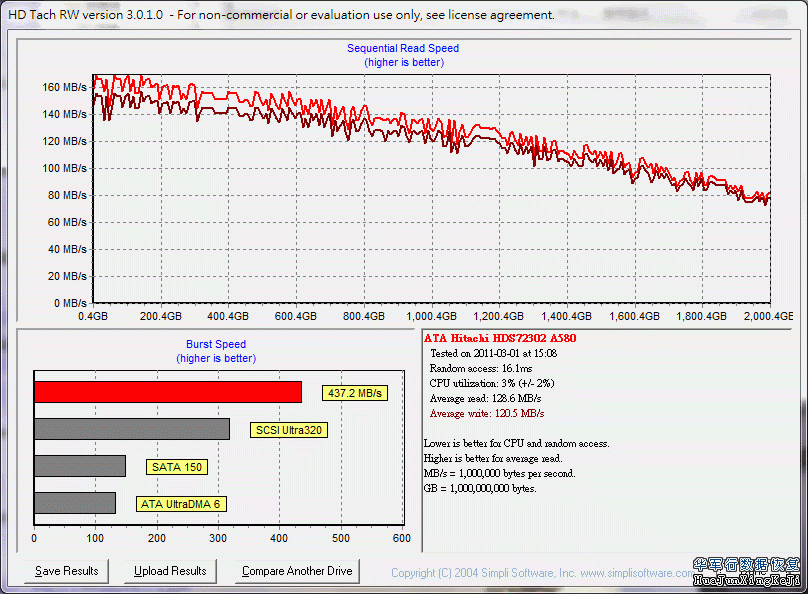The width and height of the screenshot is (808, 594).
Task: Select the ATA Hitachi HDS72302 A580 drive name
Action: coord(499,338)
